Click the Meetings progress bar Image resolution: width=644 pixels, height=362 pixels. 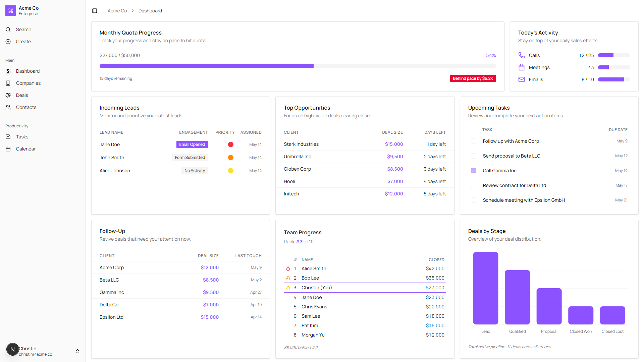(x=614, y=67)
